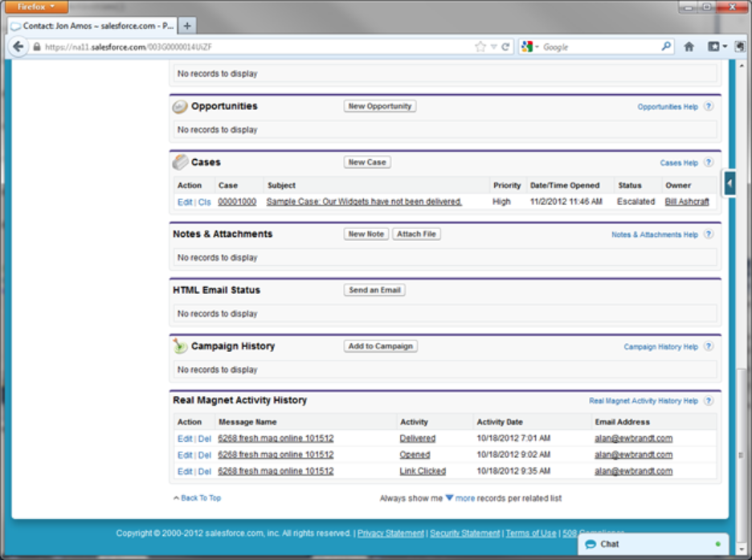Open the bookmarks menu toolbar button
Screen dimensions: 752x560
pyautogui.click(x=717, y=47)
